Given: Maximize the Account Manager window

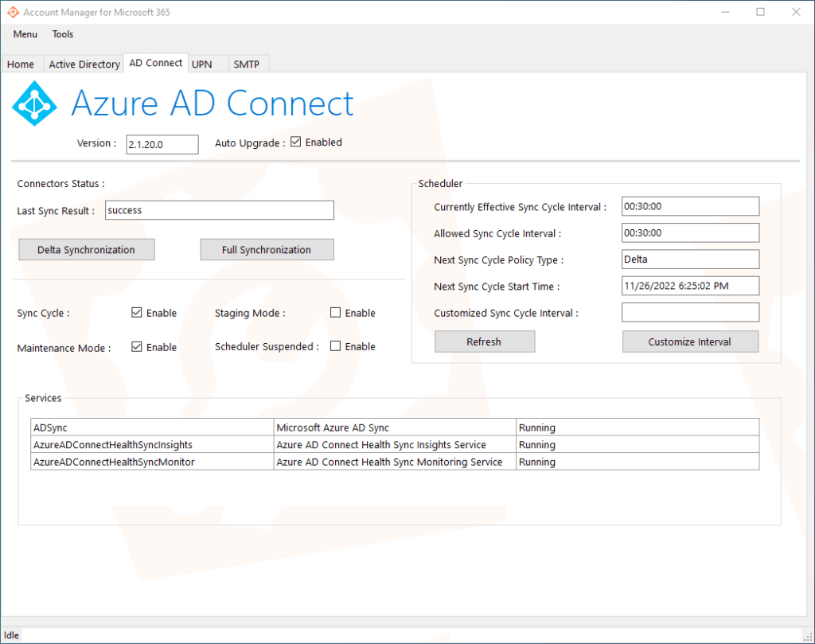Looking at the screenshot, I should [760, 12].
